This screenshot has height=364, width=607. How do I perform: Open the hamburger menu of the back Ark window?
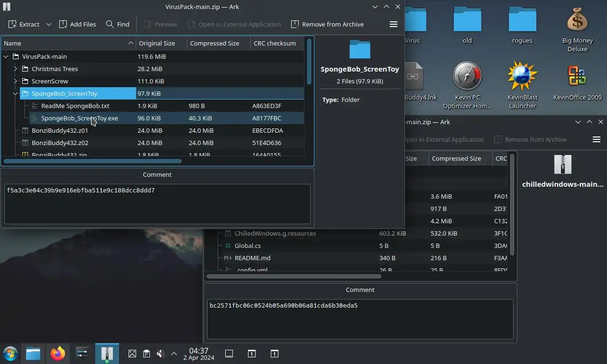pyautogui.click(x=597, y=139)
